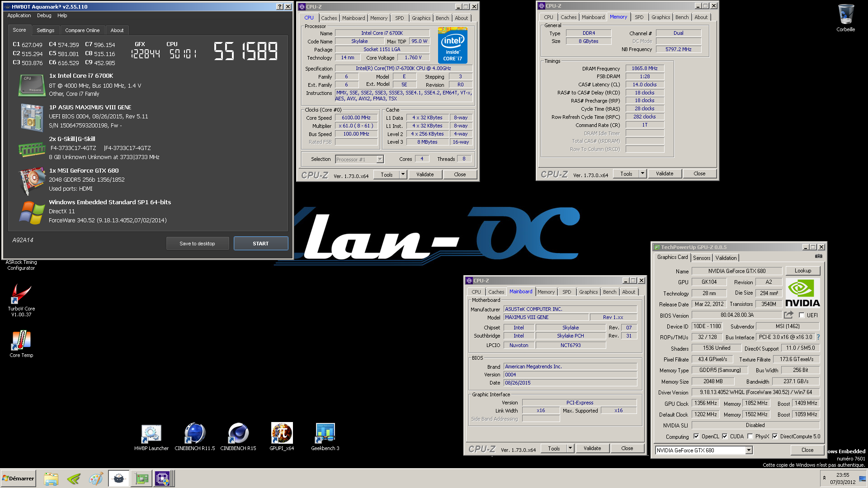Click Tools button in the Mainboard tab window
The width and height of the screenshot is (868, 488).
pos(554,448)
